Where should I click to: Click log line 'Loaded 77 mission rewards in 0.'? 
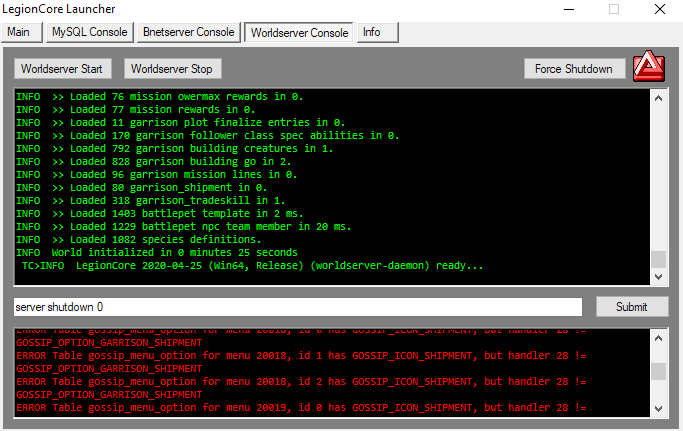click(x=135, y=109)
